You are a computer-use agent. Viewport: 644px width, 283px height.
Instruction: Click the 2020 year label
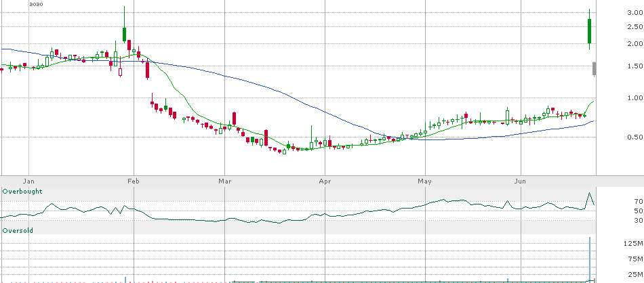click(36, 4)
